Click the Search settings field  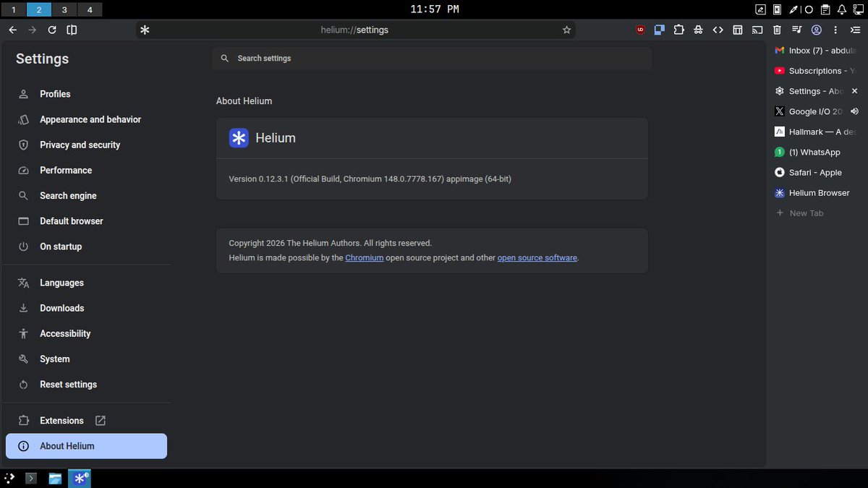tap(432, 58)
